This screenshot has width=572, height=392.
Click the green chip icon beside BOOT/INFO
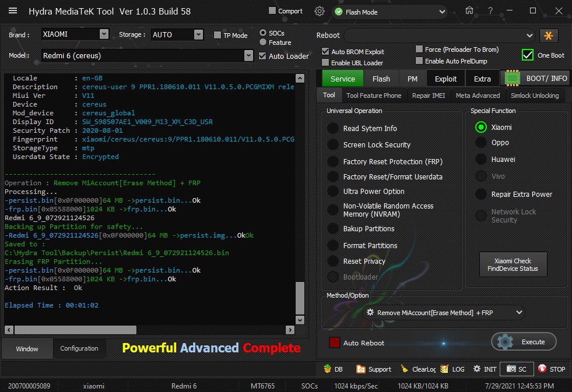[x=512, y=78]
